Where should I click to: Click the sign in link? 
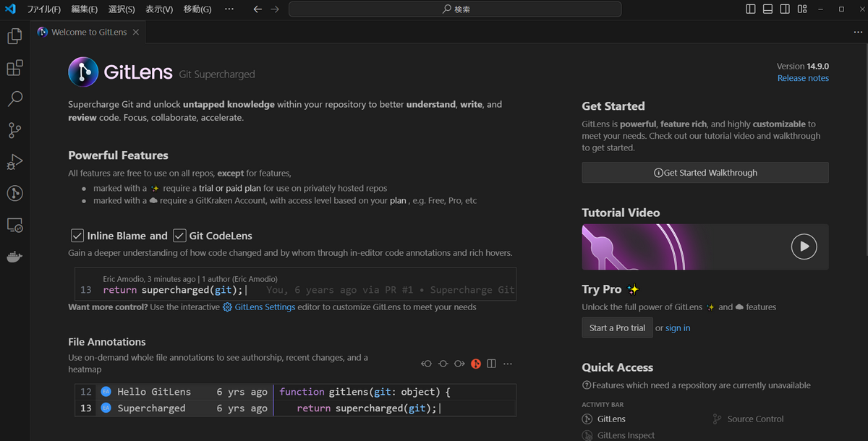[x=678, y=327]
